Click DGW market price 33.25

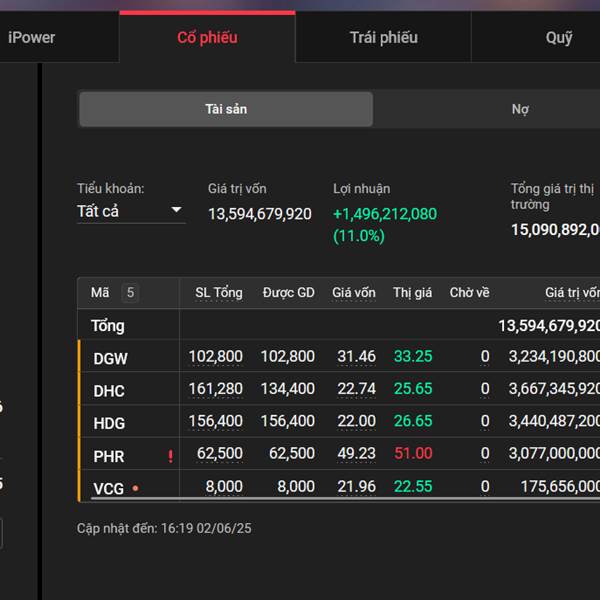[x=413, y=356]
